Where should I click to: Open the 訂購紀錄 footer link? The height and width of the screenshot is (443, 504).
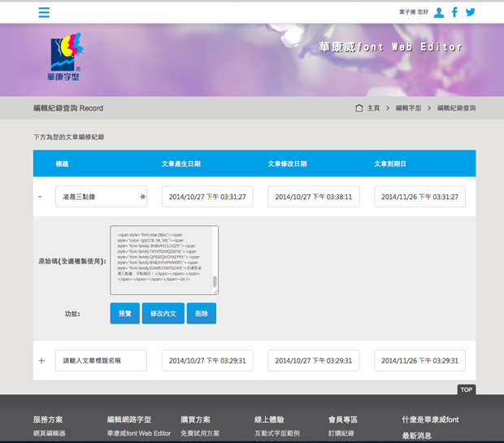click(341, 433)
